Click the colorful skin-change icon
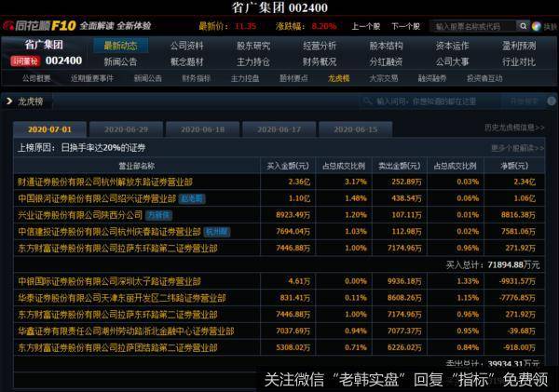559x392 pixels. coord(537,26)
